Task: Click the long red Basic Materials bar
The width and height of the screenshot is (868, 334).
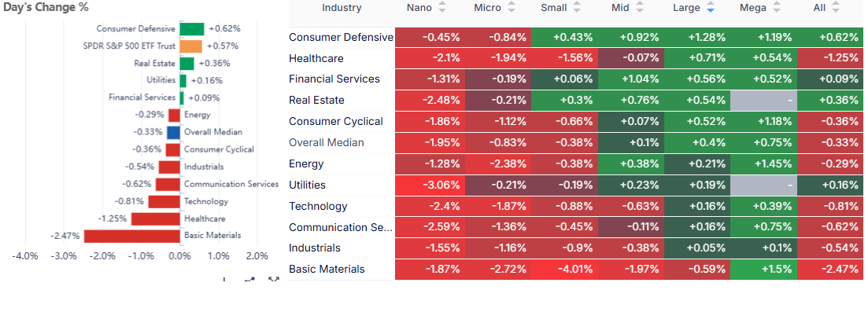Action: click(132, 236)
